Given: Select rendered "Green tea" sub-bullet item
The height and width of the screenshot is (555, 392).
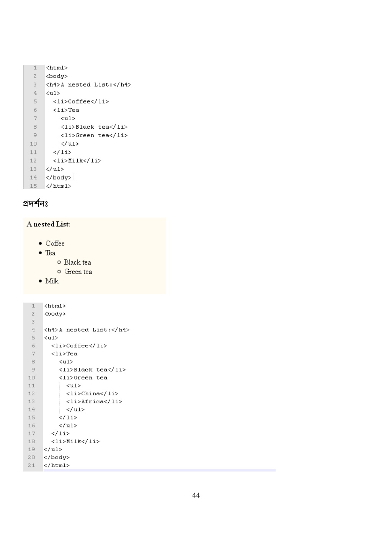Looking at the screenshot, I should [x=78, y=272].
